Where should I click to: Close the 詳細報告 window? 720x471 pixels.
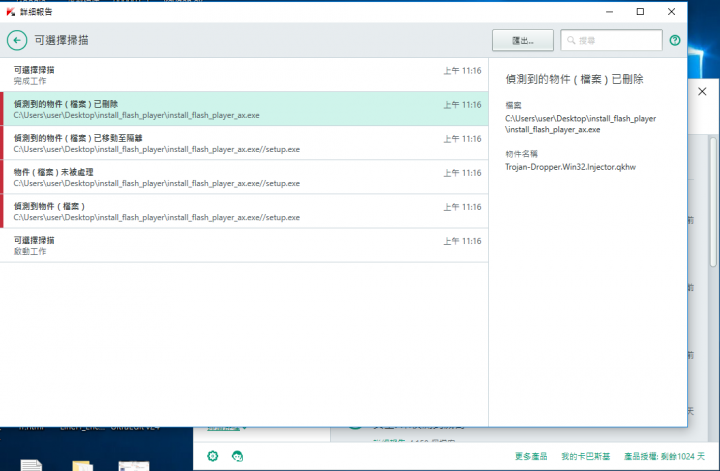[x=671, y=11]
